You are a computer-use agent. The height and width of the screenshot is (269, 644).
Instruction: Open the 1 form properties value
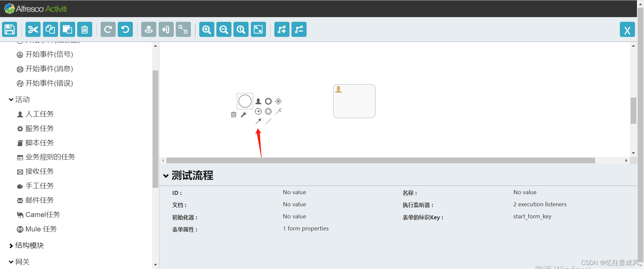coord(306,229)
